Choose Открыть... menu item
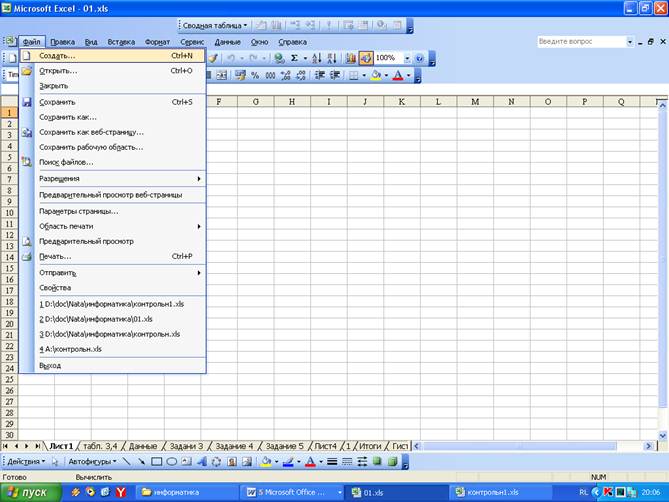The height and width of the screenshot is (502, 669). tap(112, 71)
